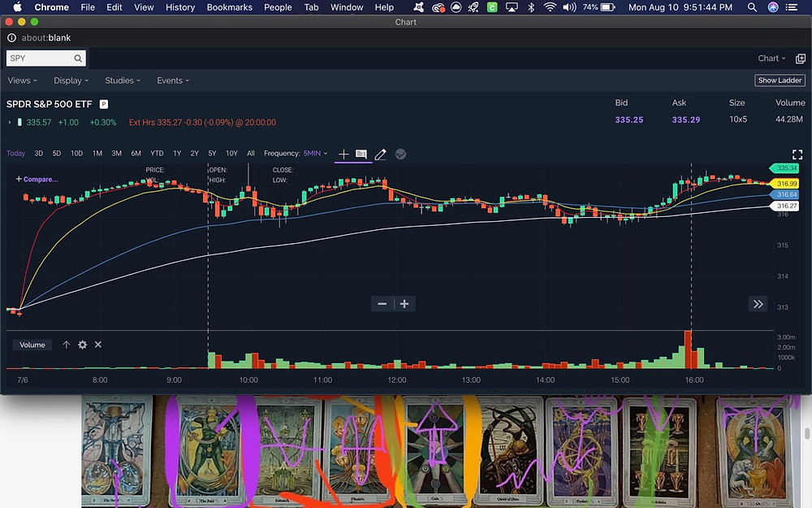This screenshot has height=508, width=812.
Task: Zoom out chart with minus button
Action: pyautogui.click(x=382, y=304)
